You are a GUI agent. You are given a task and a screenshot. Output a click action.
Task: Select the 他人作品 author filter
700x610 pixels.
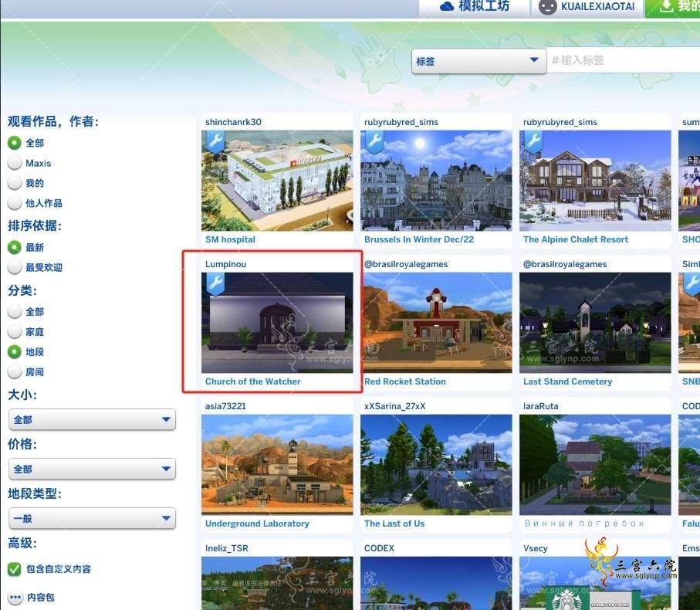pos(15,203)
